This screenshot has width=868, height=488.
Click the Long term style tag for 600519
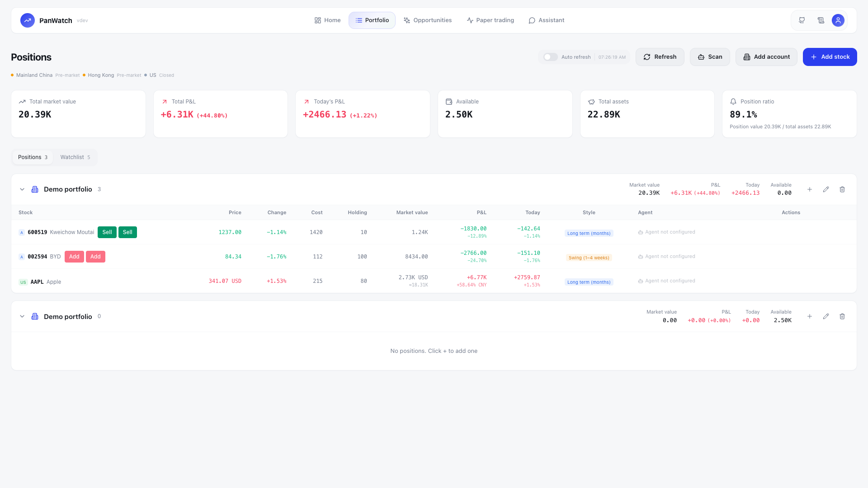point(589,233)
